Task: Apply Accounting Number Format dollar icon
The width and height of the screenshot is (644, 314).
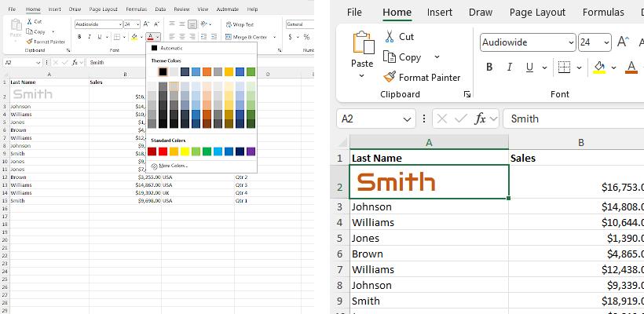Action: [291, 37]
